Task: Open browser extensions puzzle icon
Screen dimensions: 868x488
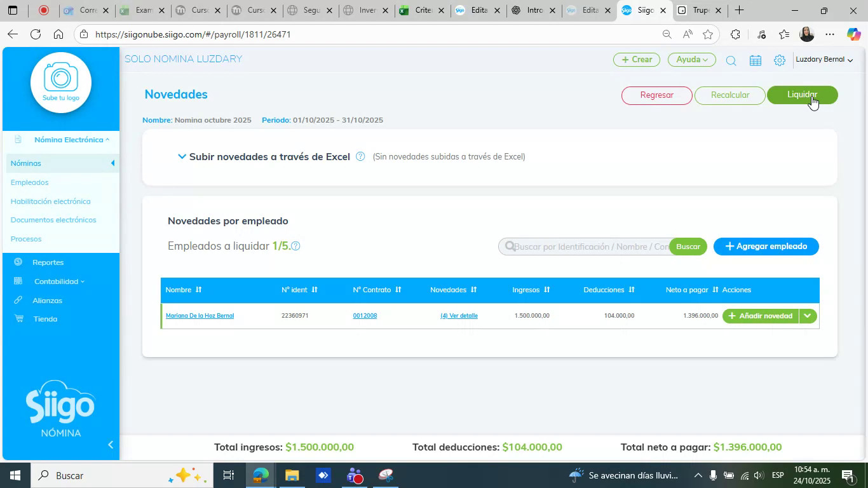Action: [x=735, y=34]
